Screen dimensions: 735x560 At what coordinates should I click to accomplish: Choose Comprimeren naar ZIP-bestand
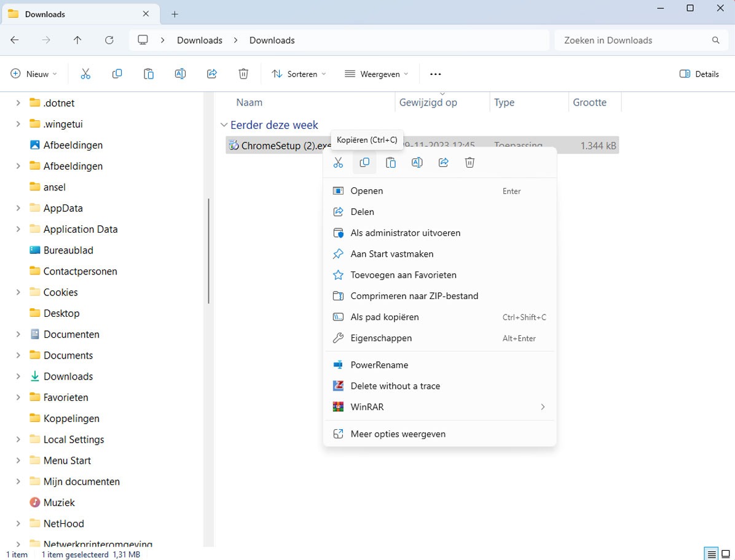439,297
